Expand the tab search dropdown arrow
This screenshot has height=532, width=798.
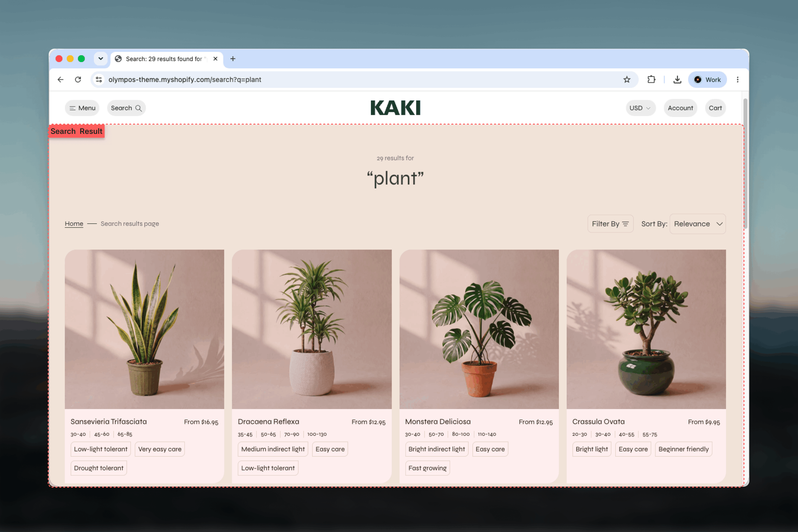pyautogui.click(x=101, y=59)
